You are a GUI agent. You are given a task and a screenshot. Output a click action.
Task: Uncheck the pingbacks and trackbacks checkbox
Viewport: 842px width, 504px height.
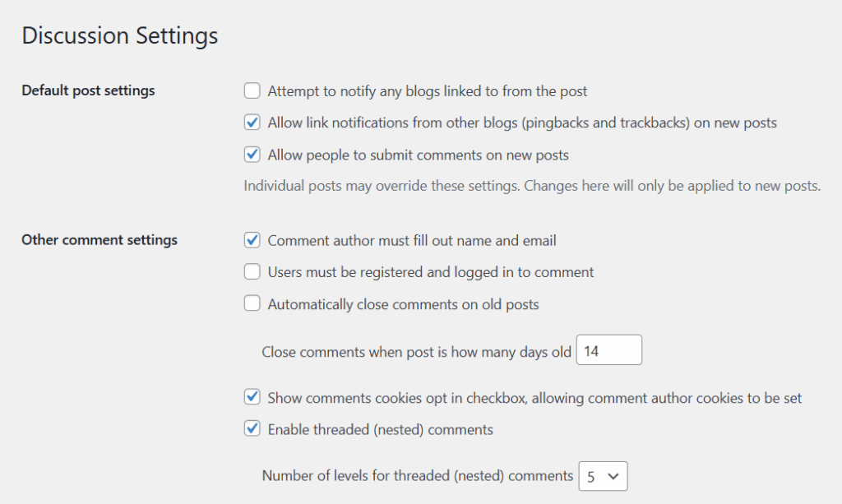click(x=252, y=123)
